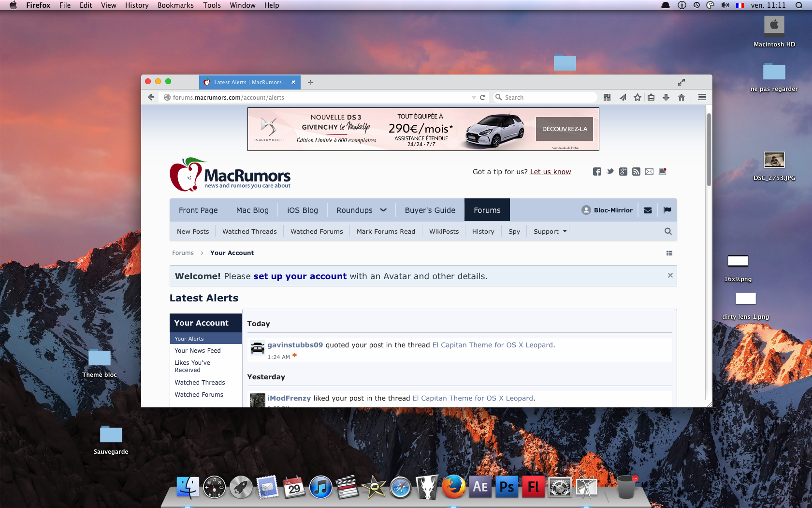Open Calendar from the Dock
Screen dimensions: 812x508
point(294,487)
